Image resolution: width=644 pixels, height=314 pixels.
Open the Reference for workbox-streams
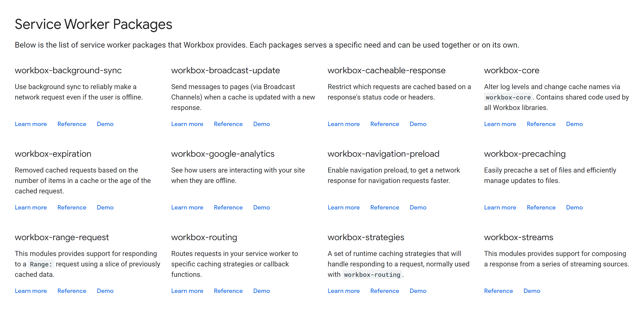[x=498, y=291]
